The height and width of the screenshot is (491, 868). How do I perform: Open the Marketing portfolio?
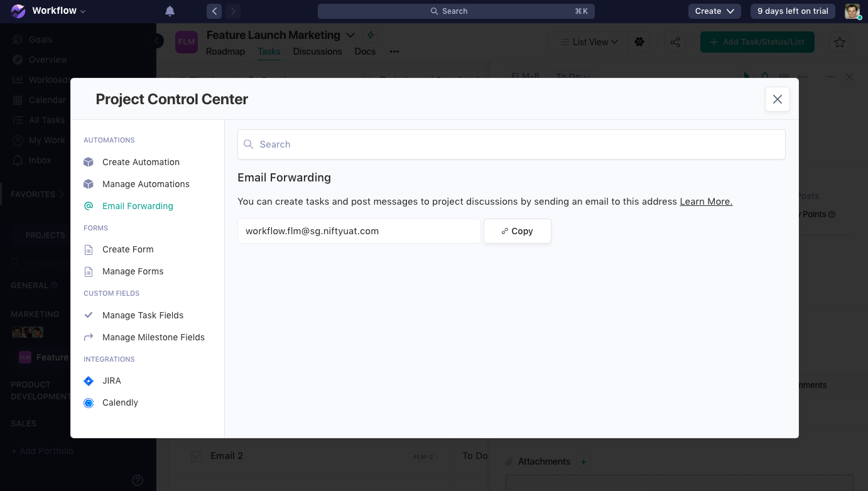click(x=35, y=314)
